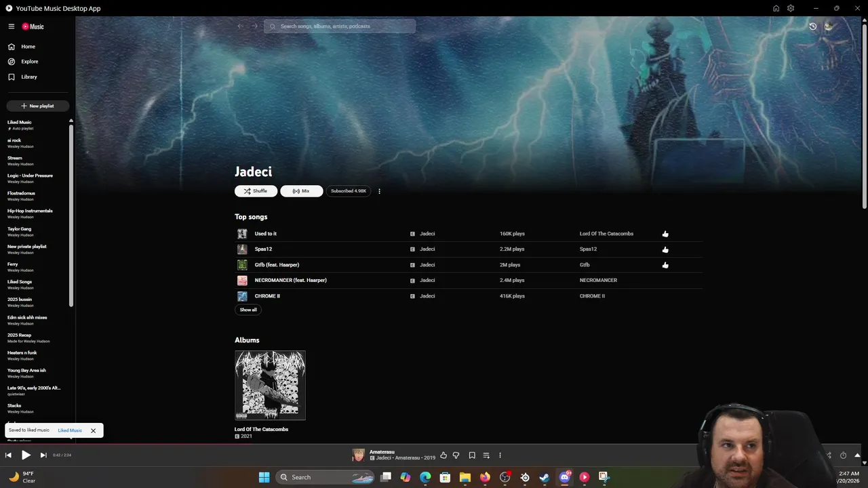Viewport: 868px width, 488px height.
Task: Open the account avatar menu
Action: 829,26
